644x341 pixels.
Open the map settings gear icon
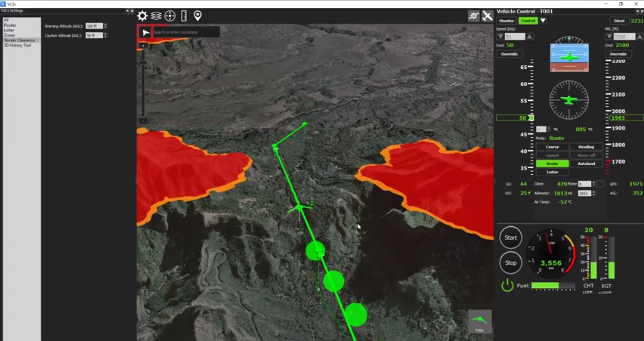tap(142, 16)
